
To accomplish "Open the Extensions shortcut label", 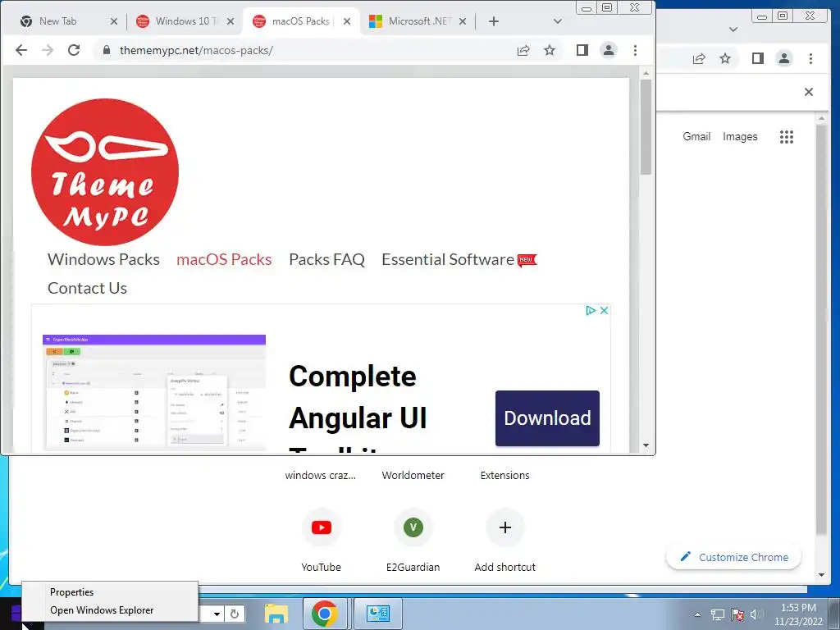I will pos(505,476).
